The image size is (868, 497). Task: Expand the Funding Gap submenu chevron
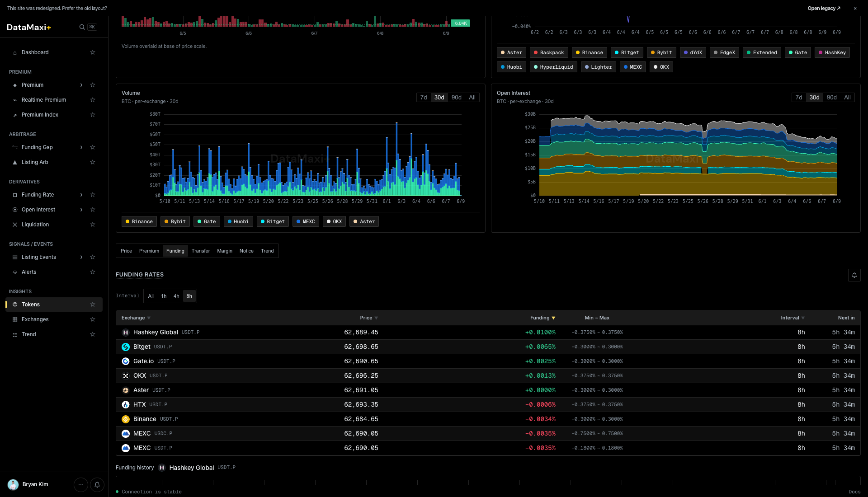point(81,147)
